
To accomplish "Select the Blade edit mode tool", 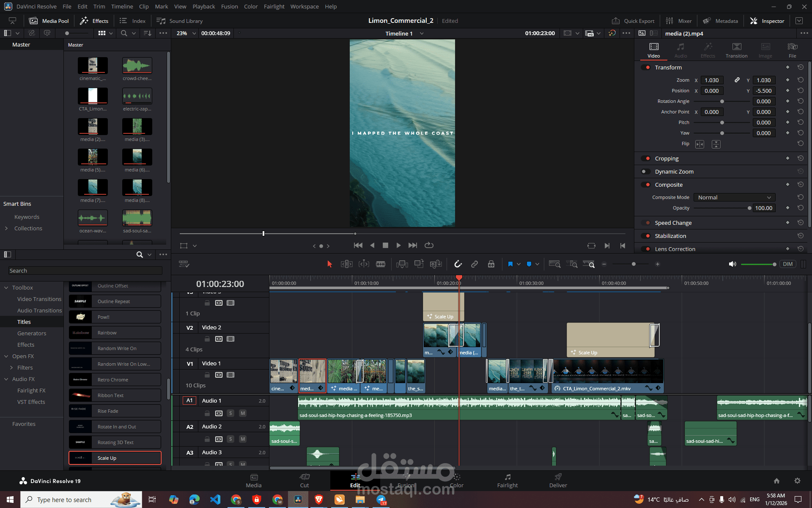I will coord(380,264).
